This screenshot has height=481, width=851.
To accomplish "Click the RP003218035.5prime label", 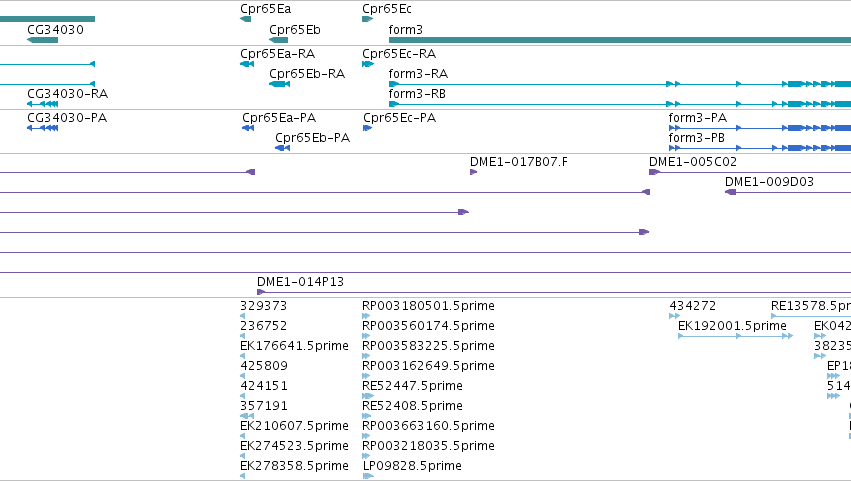I will [x=428, y=446].
